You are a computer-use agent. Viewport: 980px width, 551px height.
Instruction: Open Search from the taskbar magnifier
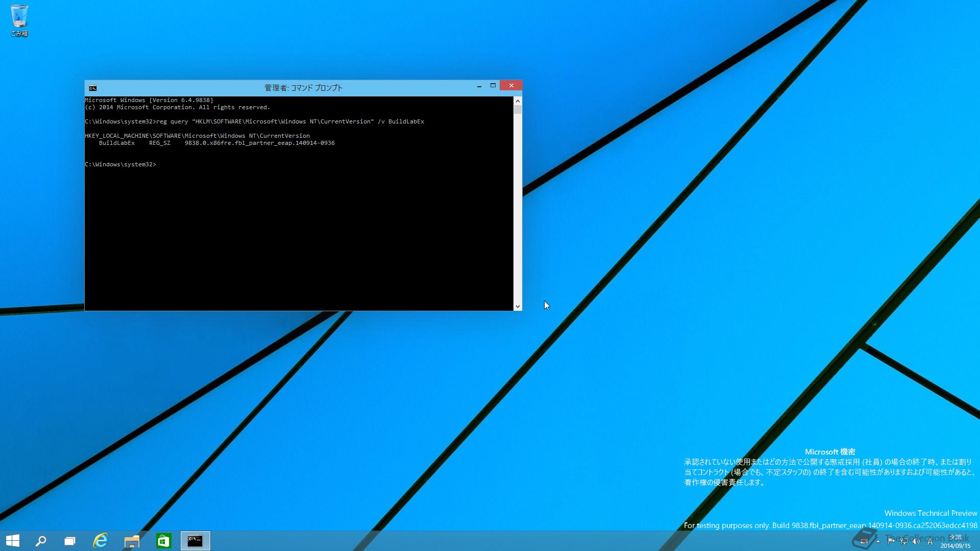click(41, 541)
